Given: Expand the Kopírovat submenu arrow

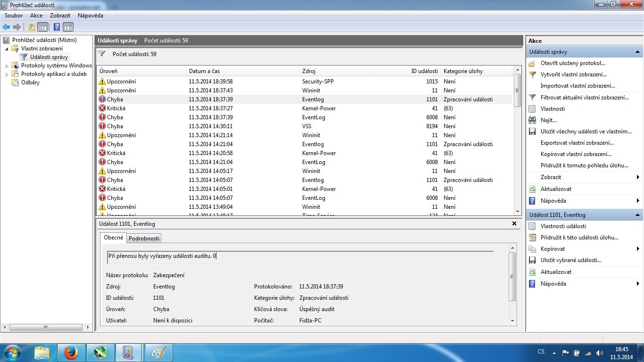Looking at the screenshot, I should tap(638, 249).
